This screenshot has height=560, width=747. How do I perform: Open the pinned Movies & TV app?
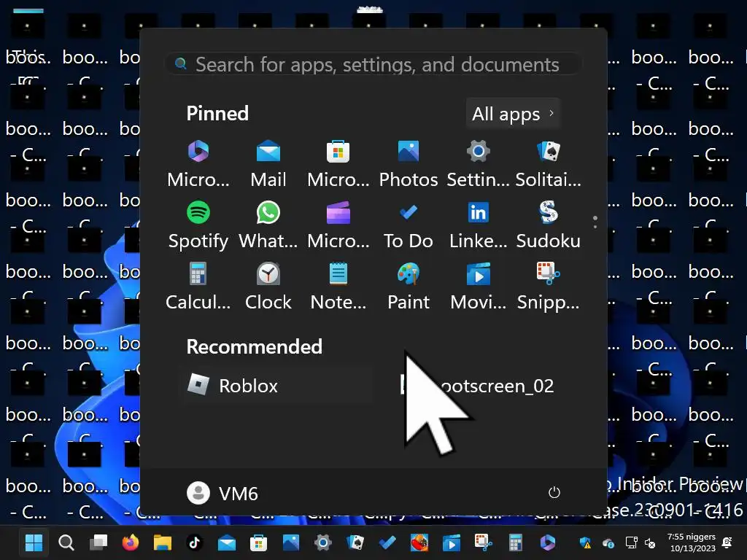tap(479, 287)
